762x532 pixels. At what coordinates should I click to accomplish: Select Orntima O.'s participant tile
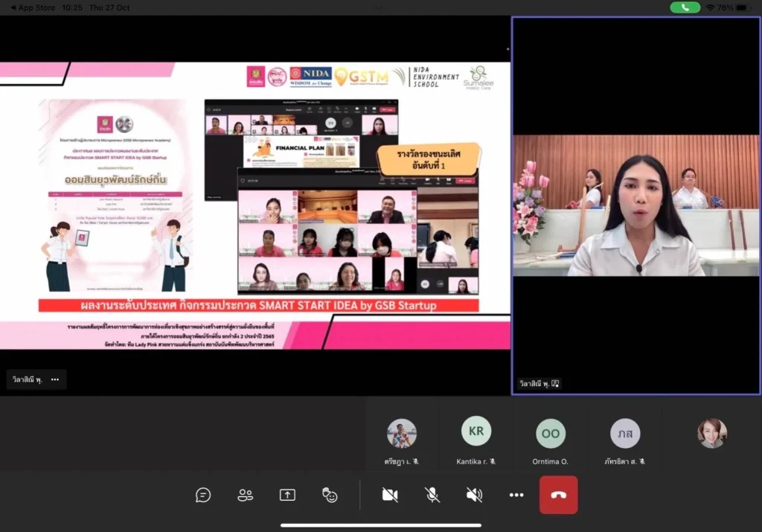click(x=551, y=432)
